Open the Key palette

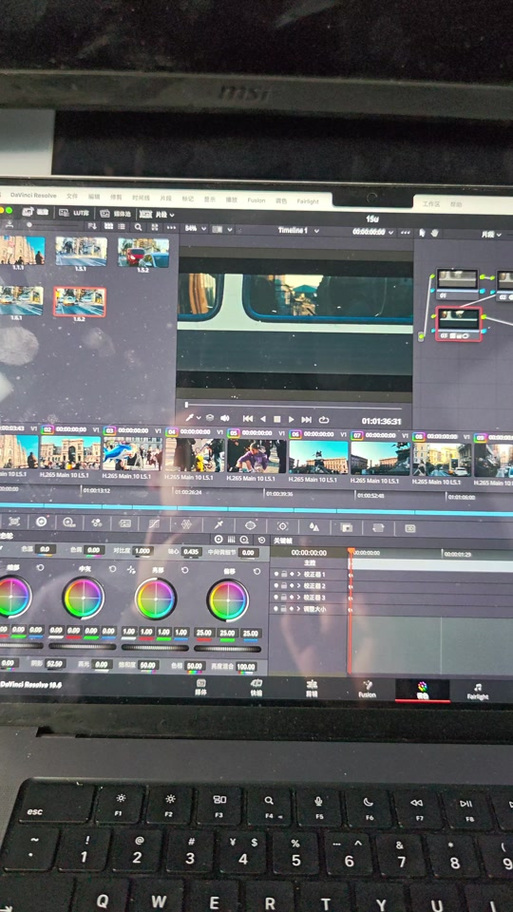(x=347, y=528)
